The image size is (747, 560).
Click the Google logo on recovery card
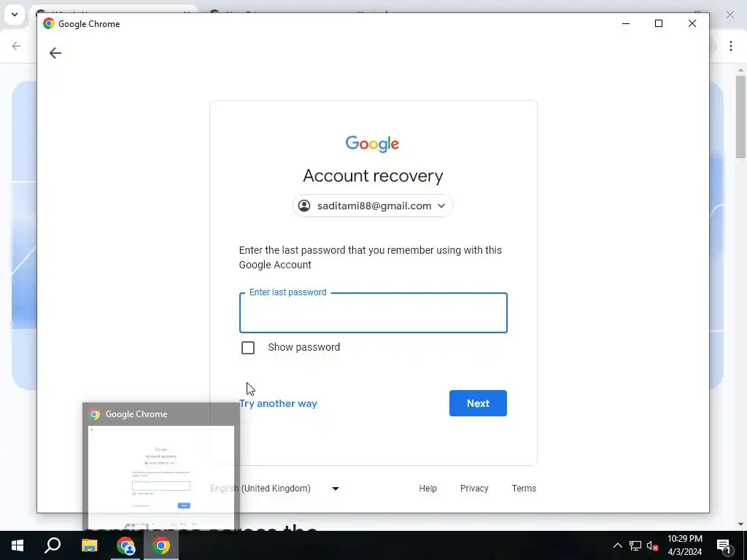point(373,144)
